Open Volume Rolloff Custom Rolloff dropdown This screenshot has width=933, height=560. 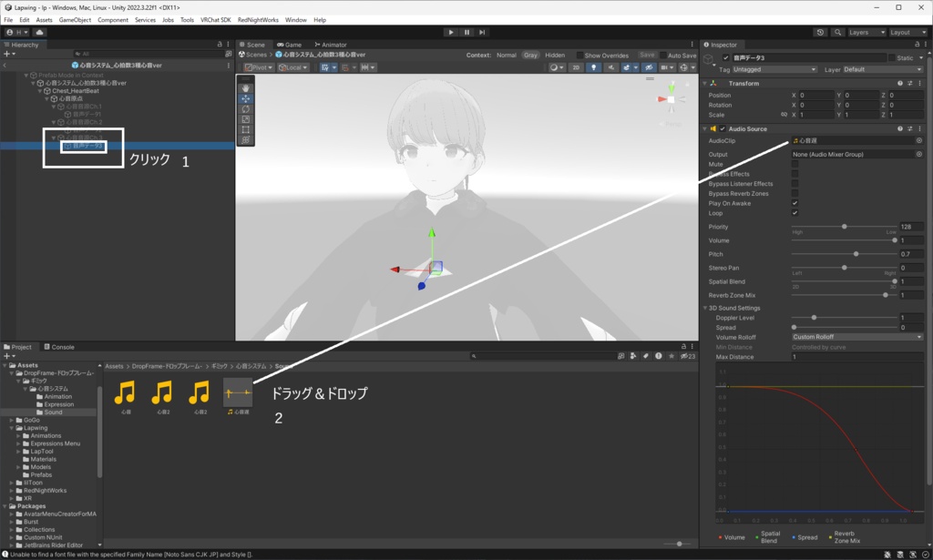tap(856, 337)
